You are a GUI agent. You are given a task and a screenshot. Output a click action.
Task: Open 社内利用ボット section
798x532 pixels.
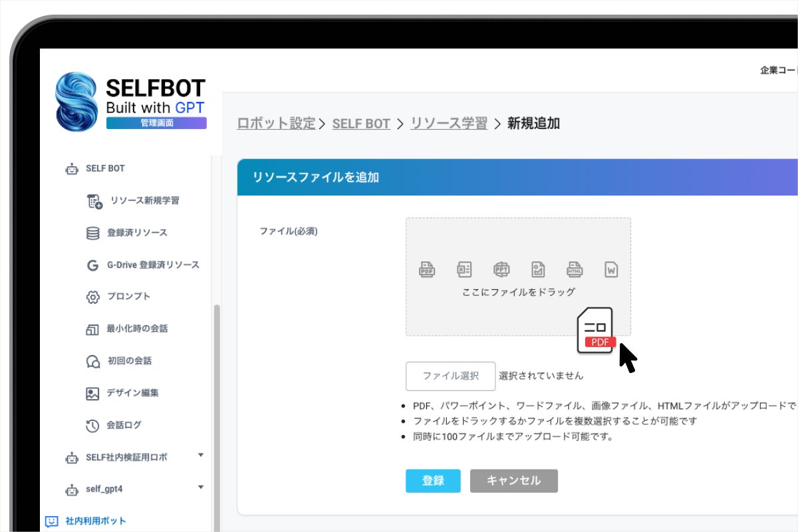pyautogui.click(x=96, y=521)
